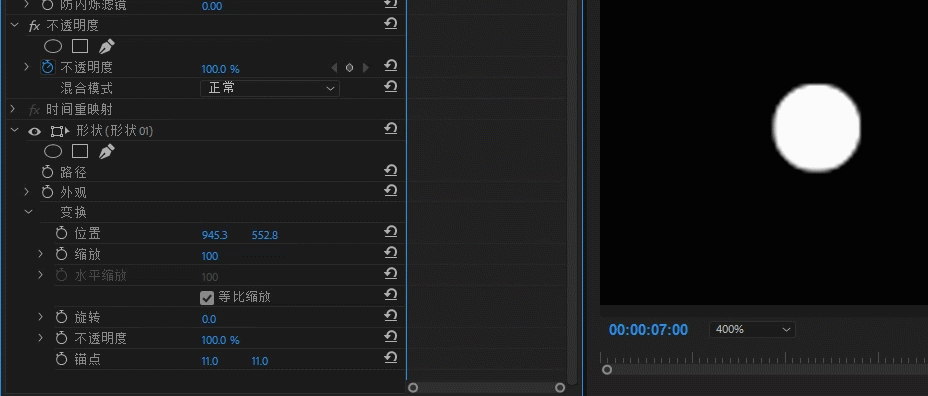
Task: Reset the 防闪烁滤镜 parameter
Action: point(391,4)
